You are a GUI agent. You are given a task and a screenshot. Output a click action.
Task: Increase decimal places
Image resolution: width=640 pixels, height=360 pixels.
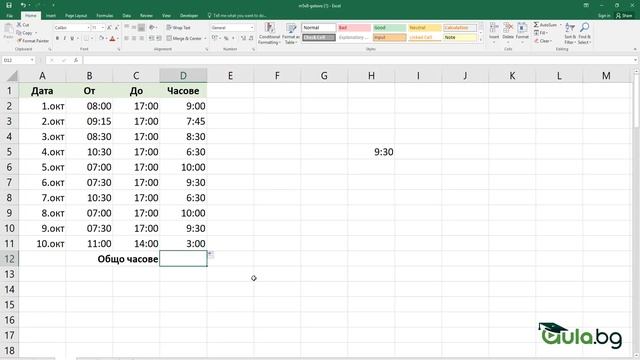(243, 38)
